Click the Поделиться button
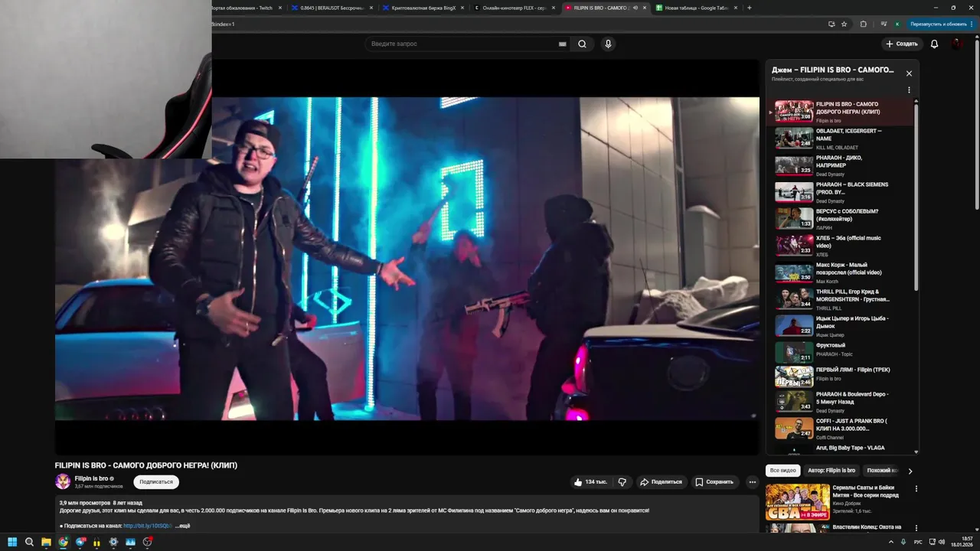 click(661, 482)
